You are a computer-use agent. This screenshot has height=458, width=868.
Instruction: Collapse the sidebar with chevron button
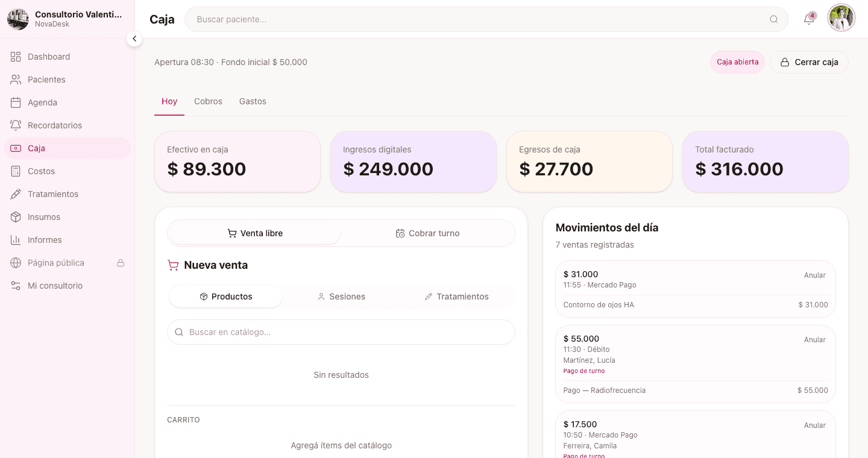[134, 39]
